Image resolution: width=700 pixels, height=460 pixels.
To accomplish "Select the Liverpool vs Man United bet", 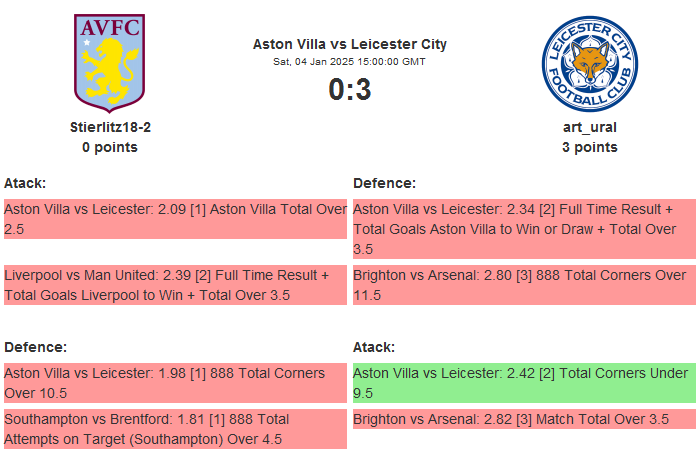I will coord(175,284).
